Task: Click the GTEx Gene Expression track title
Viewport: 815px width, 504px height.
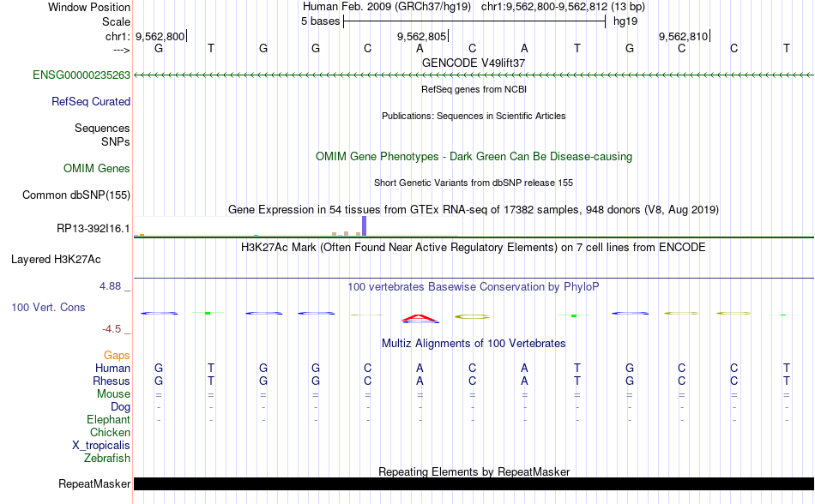Action: coord(474,210)
